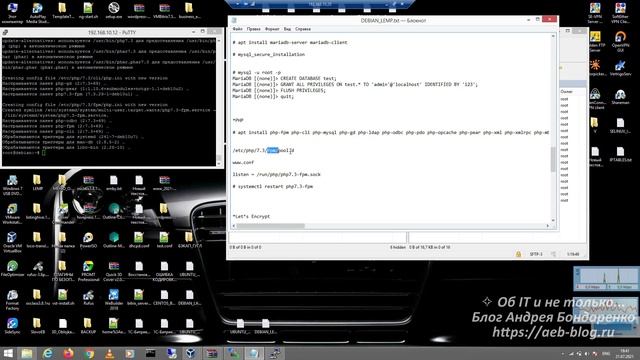Click the lock icon in file manager status bar
Screen dimensions: 640x360
518,254
